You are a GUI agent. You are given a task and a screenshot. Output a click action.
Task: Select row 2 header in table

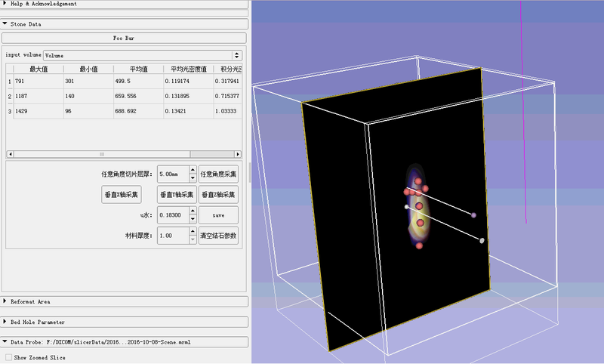(x=9, y=97)
